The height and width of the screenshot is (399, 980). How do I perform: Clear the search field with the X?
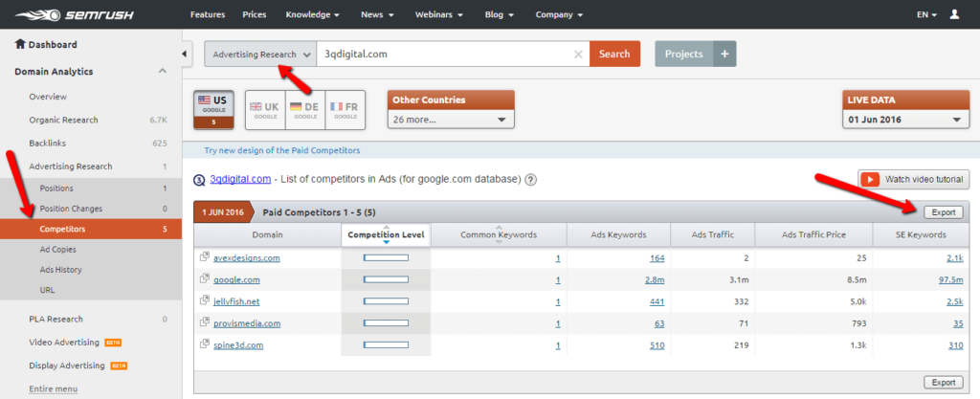coord(578,55)
